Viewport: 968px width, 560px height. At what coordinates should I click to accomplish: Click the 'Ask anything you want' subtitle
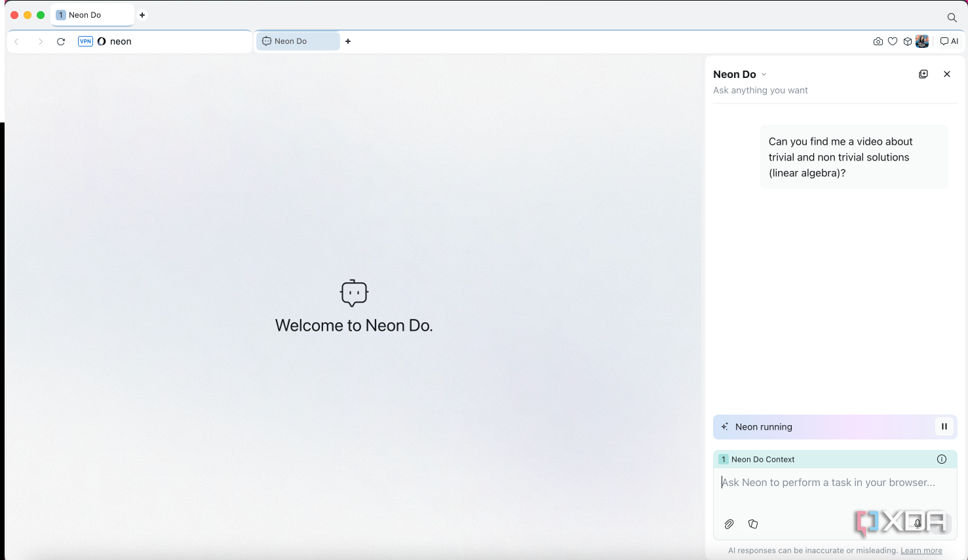[760, 90]
